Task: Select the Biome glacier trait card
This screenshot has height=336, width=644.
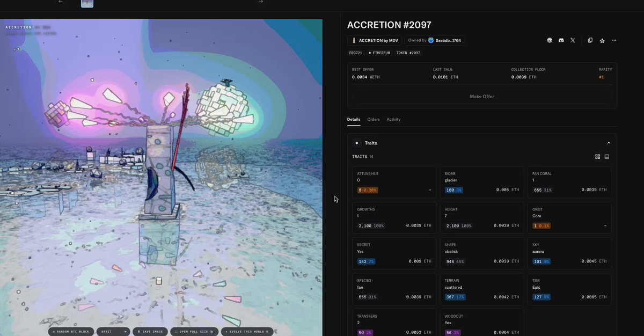Action: click(x=482, y=182)
